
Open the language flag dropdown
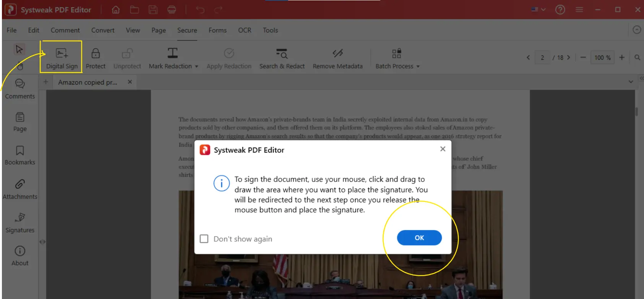click(539, 10)
